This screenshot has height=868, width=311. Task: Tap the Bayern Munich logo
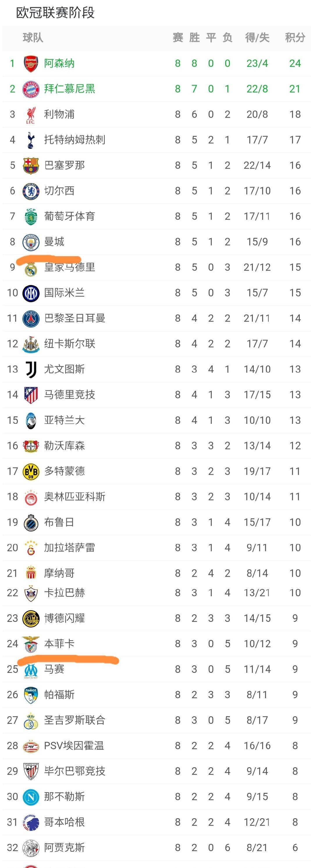tap(31, 89)
